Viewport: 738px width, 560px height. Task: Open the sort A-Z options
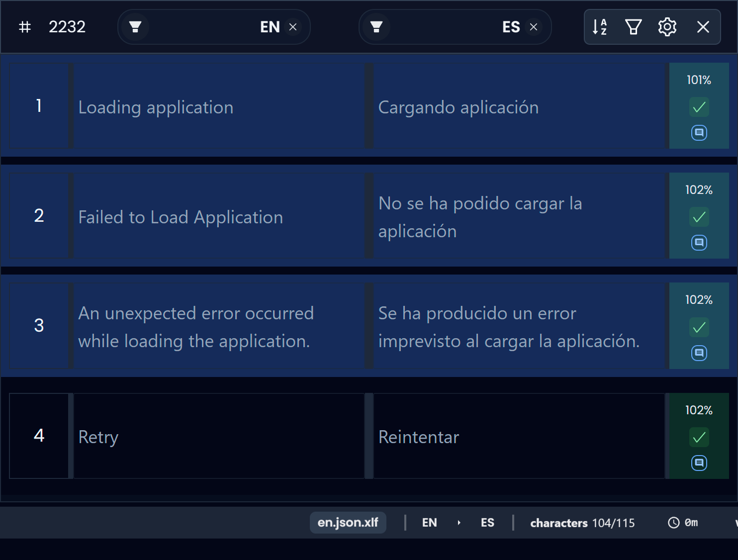point(600,27)
